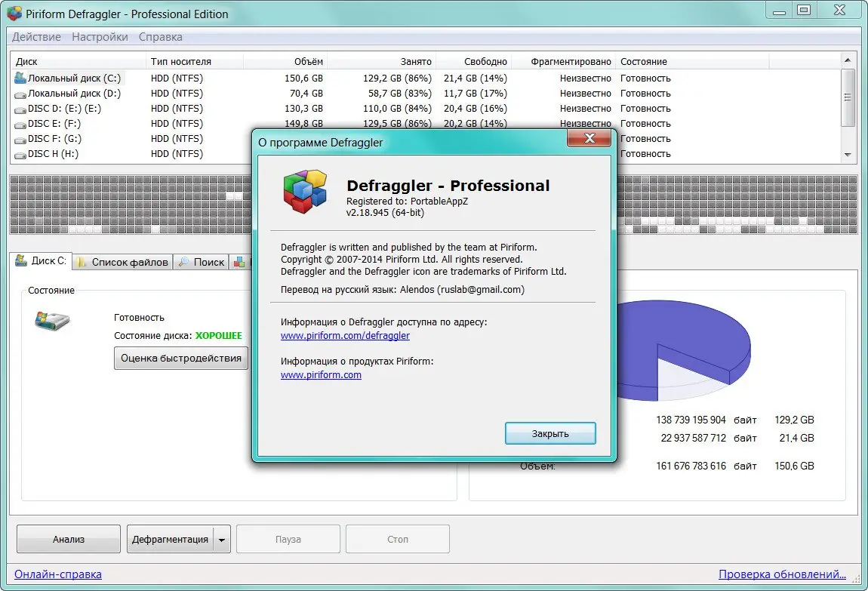Open the partially hidden tab with cubes icon

pos(242,263)
